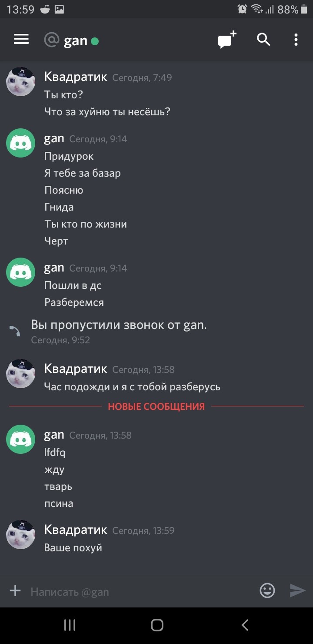Tap the message Ваше похуй
Screen dimensions: 313x644
(73, 547)
